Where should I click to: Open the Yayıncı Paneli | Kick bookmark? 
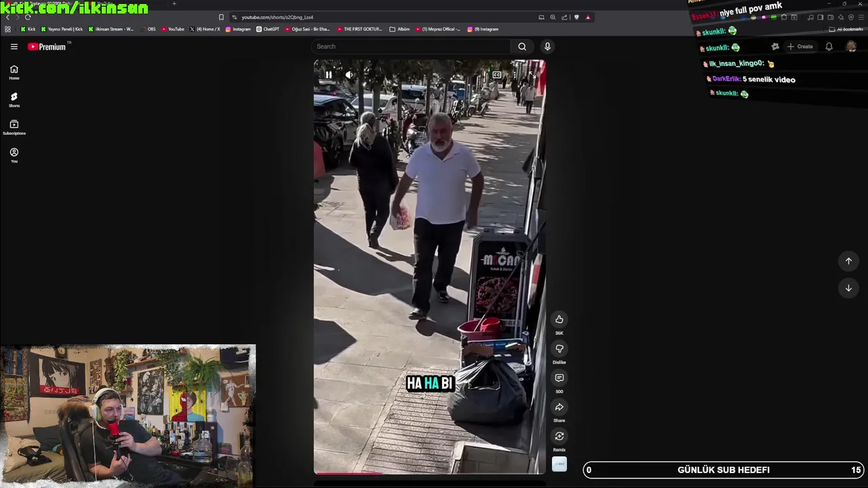(62, 29)
